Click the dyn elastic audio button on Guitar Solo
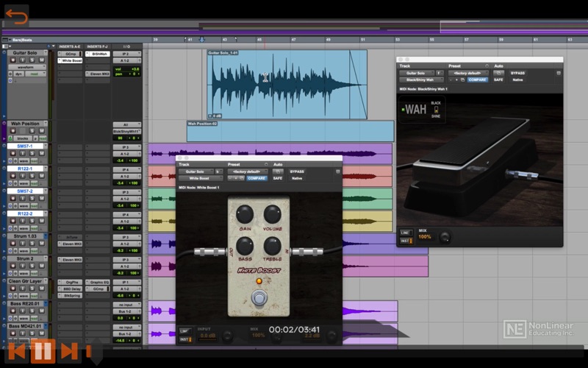Viewport: 588px width, 368px height. [x=19, y=74]
